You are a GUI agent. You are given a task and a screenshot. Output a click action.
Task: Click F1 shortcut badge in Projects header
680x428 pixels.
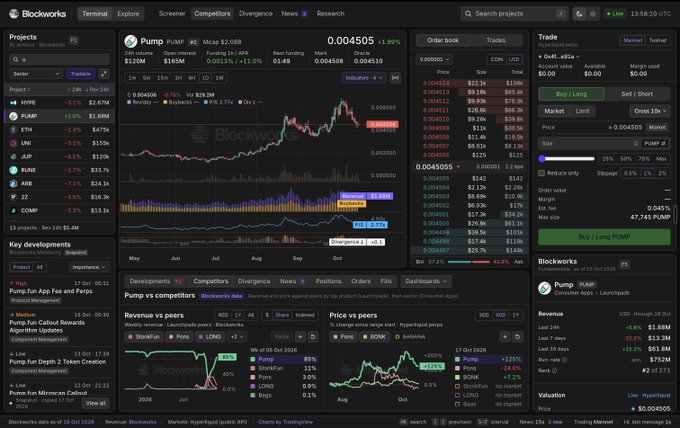[74, 40]
